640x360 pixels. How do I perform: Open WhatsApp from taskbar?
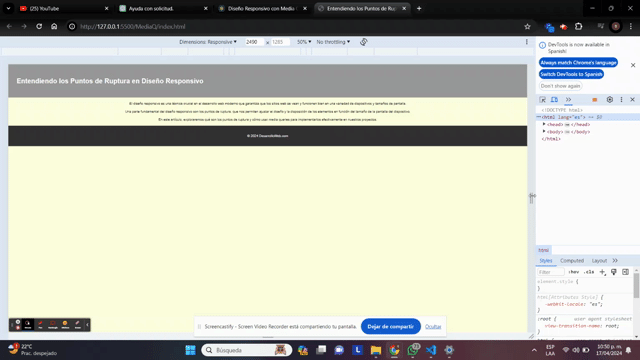413,350
